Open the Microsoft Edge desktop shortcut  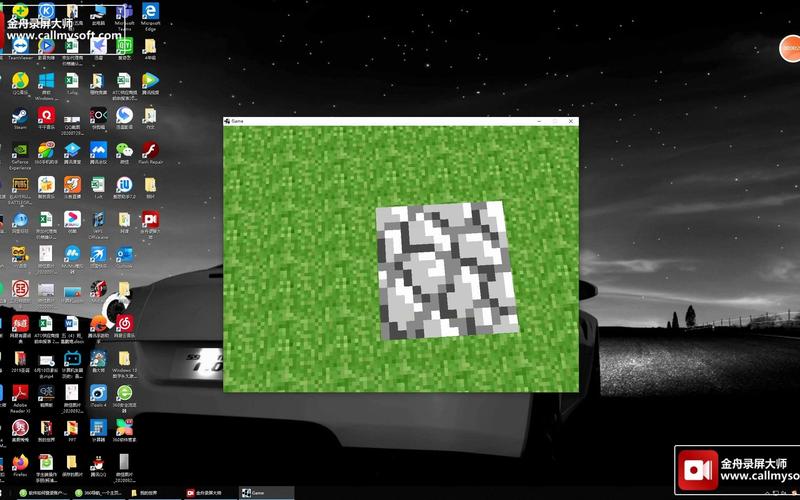[150, 11]
